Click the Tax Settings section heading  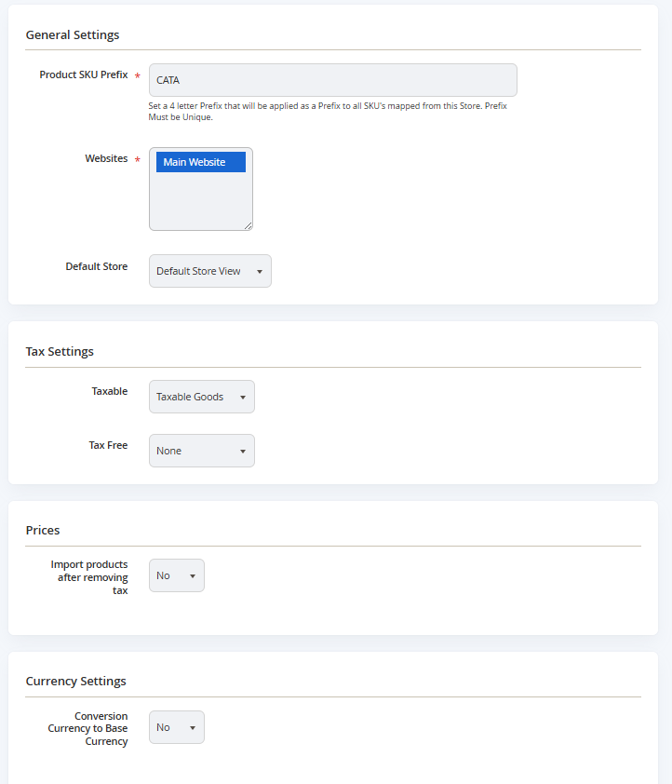tap(60, 352)
